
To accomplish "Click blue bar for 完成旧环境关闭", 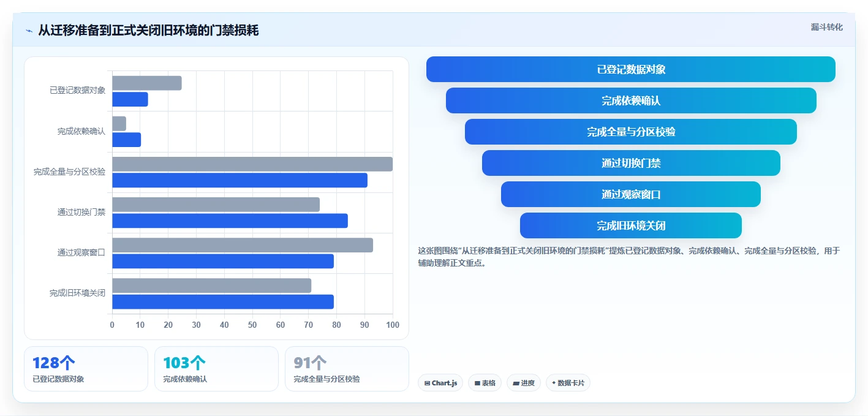I will [x=223, y=301].
